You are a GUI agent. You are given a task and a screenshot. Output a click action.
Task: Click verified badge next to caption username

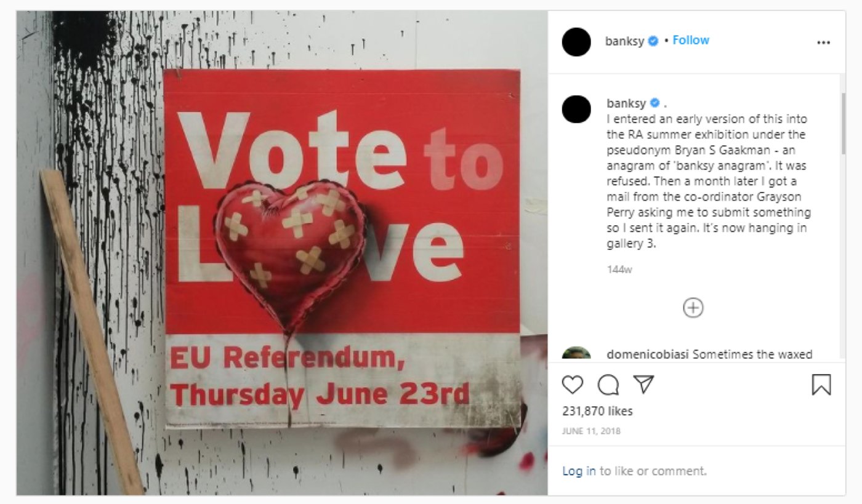[655, 103]
